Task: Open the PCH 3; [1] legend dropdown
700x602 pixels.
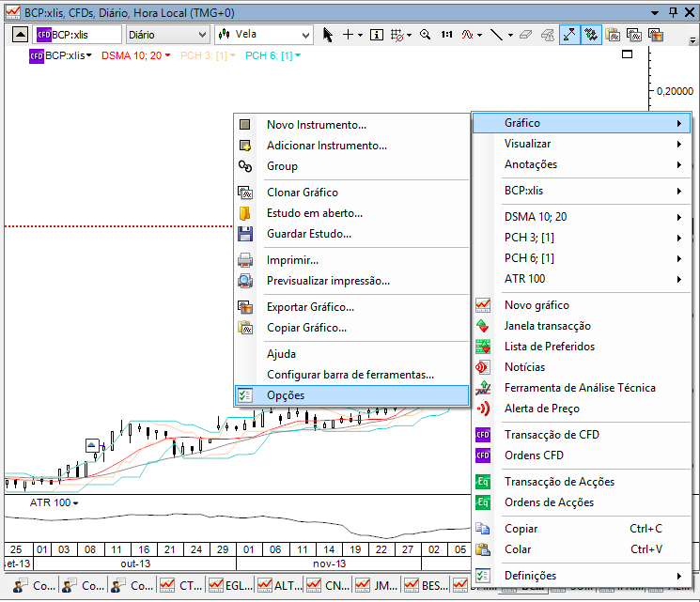Action: [233, 55]
